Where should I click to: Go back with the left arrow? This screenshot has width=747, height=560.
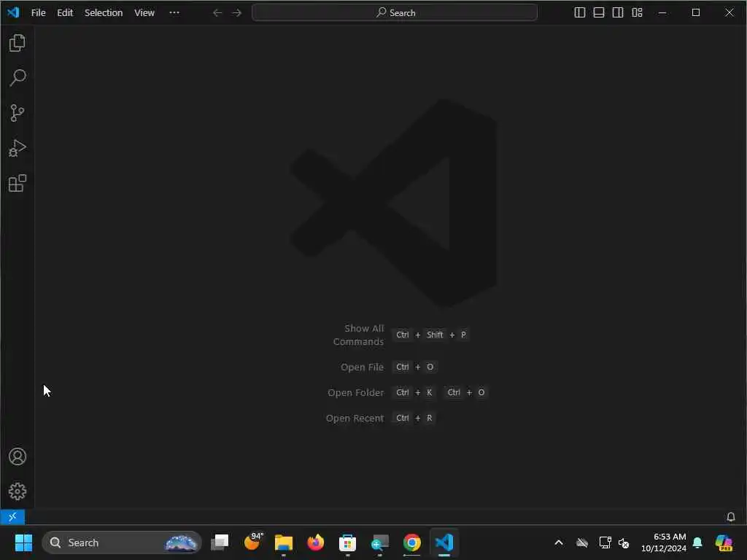pyautogui.click(x=217, y=13)
